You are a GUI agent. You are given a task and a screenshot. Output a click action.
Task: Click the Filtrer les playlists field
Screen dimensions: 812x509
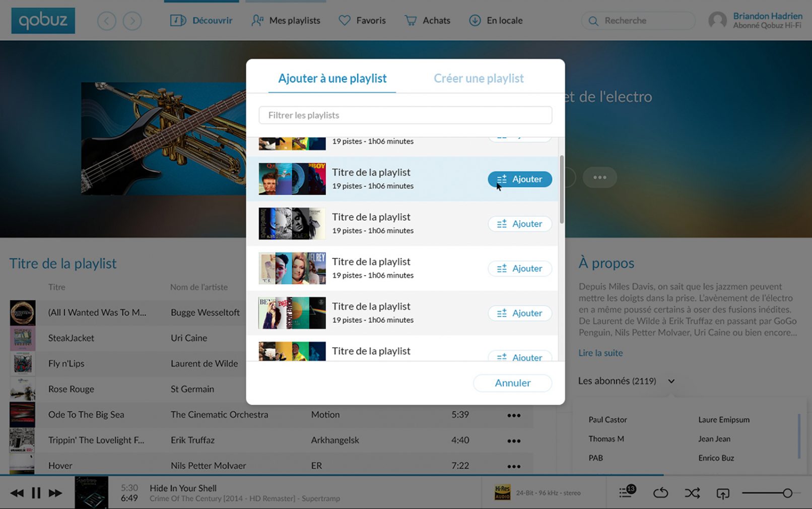(405, 115)
